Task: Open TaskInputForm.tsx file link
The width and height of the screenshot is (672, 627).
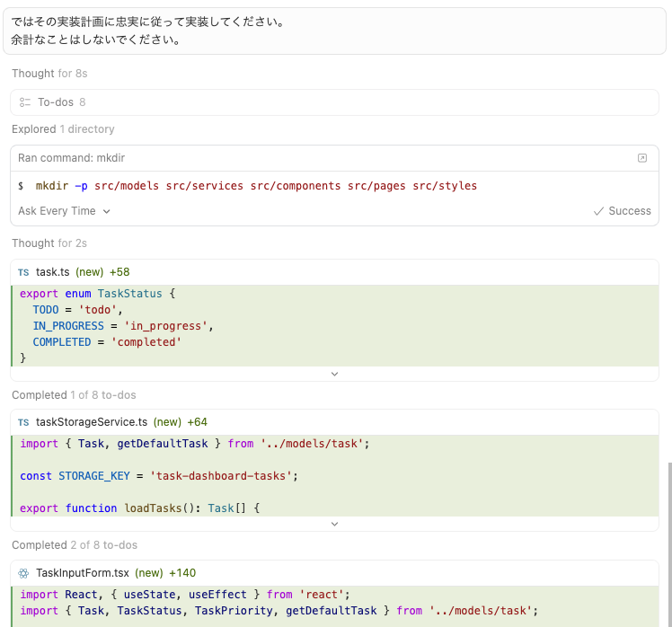Action: [x=83, y=573]
